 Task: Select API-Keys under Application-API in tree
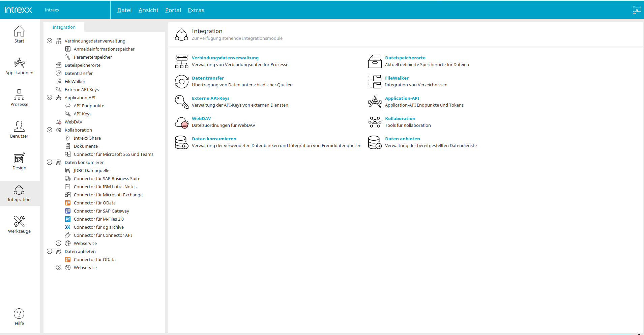pyautogui.click(x=83, y=114)
